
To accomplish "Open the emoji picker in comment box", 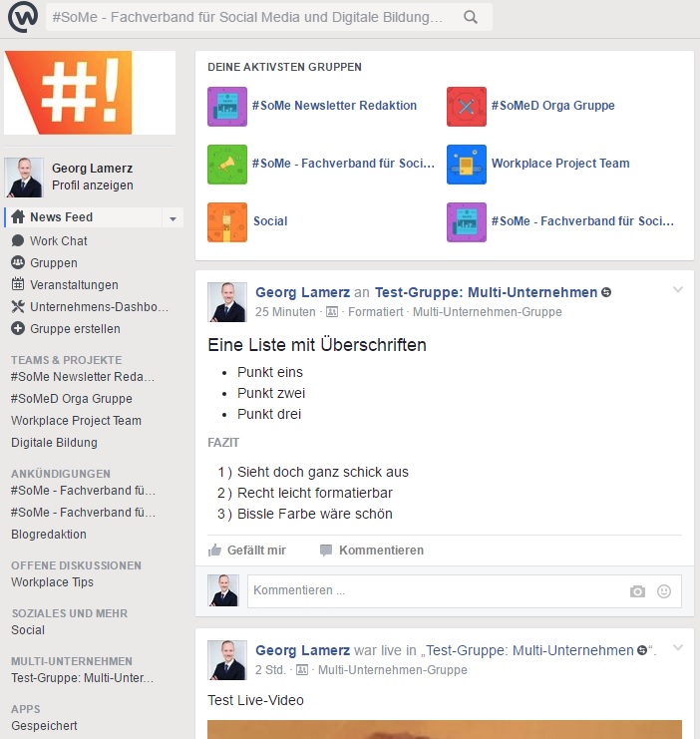I will click(664, 591).
